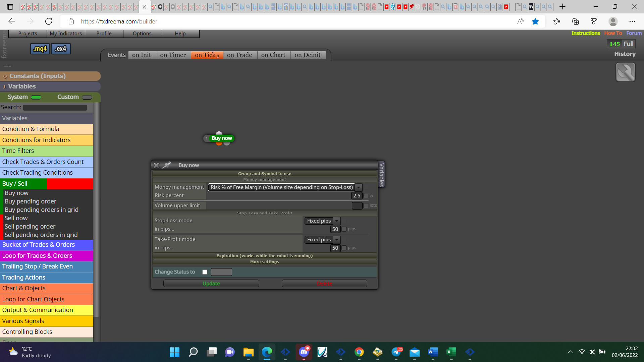Open a new browser tab
The image size is (644, 362).
[562, 7]
